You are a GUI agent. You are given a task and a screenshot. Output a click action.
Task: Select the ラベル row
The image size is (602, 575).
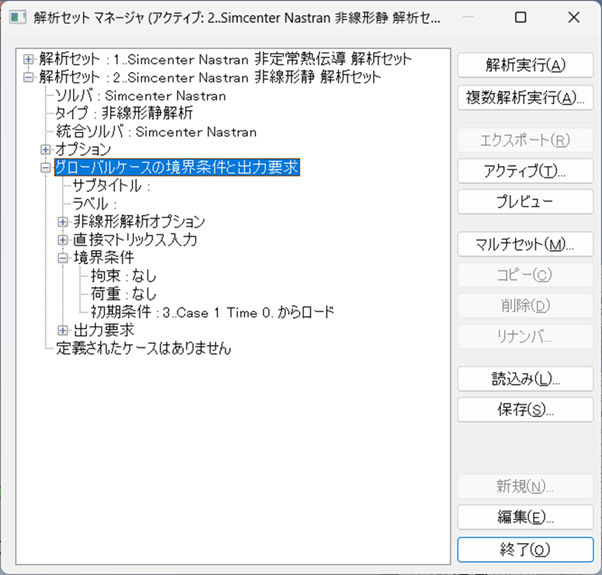pos(94,204)
